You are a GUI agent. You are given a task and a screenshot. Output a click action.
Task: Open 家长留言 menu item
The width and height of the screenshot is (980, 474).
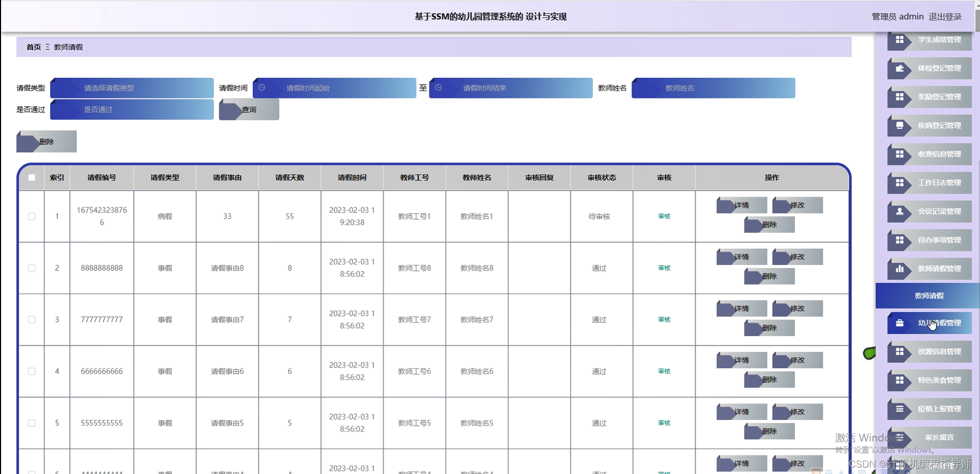(929, 437)
